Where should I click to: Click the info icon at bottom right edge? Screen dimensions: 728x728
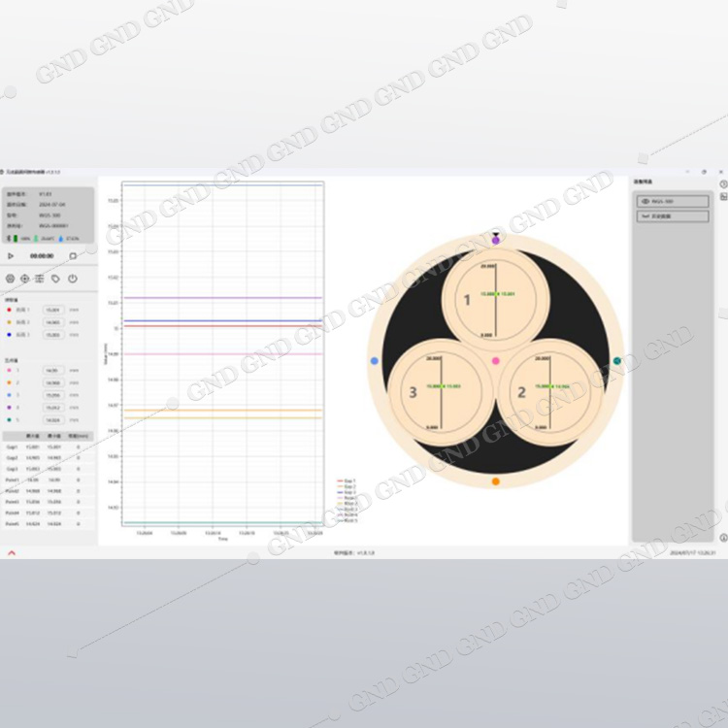[x=723, y=537]
